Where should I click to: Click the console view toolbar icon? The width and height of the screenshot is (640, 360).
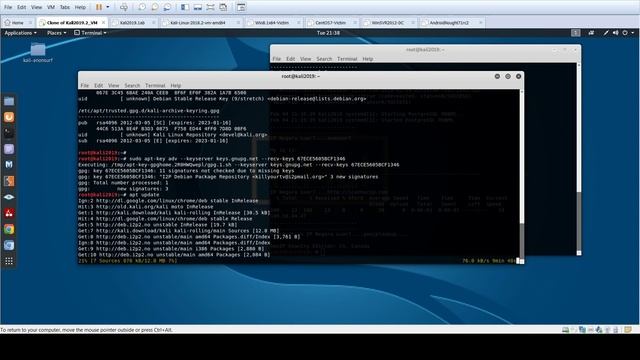point(241,7)
